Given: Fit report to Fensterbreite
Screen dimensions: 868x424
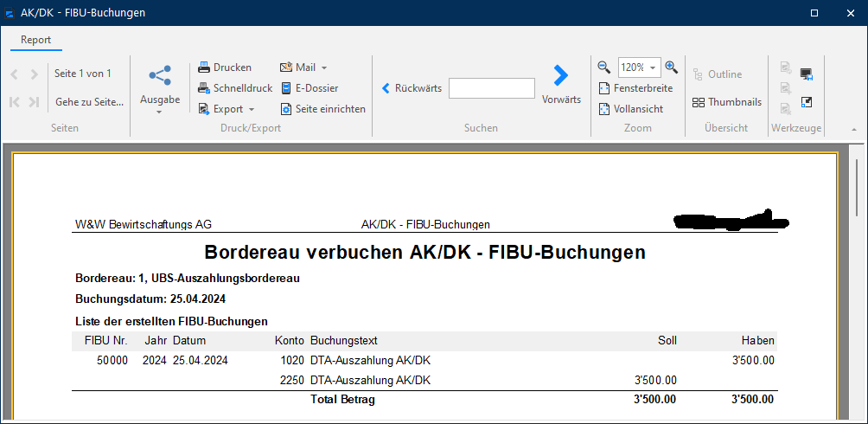Looking at the screenshot, I should point(636,88).
